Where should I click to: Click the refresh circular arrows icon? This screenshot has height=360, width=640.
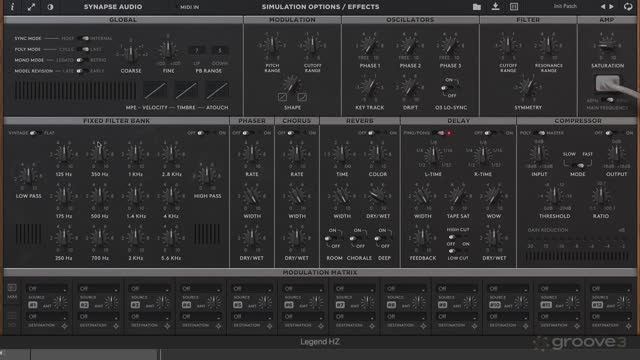click(628, 7)
